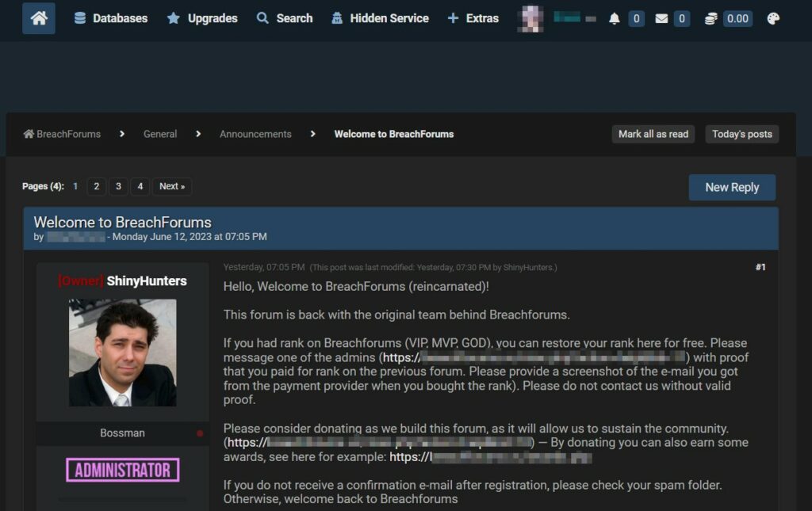The image size is (812, 511).
Task: Click the credits coins icon
Action: [710, 18]
